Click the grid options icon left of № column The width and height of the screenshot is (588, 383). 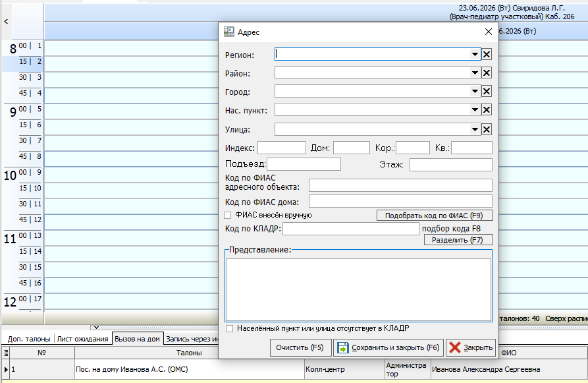tap(6, 353)
